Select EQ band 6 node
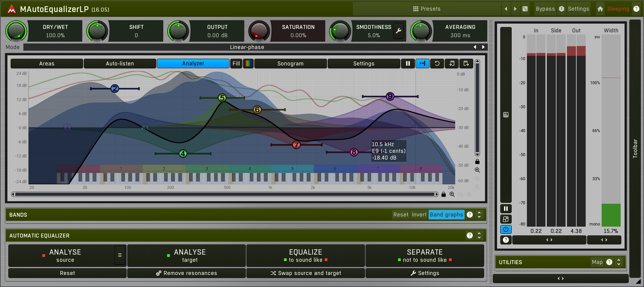 click(x=257, y=109)
